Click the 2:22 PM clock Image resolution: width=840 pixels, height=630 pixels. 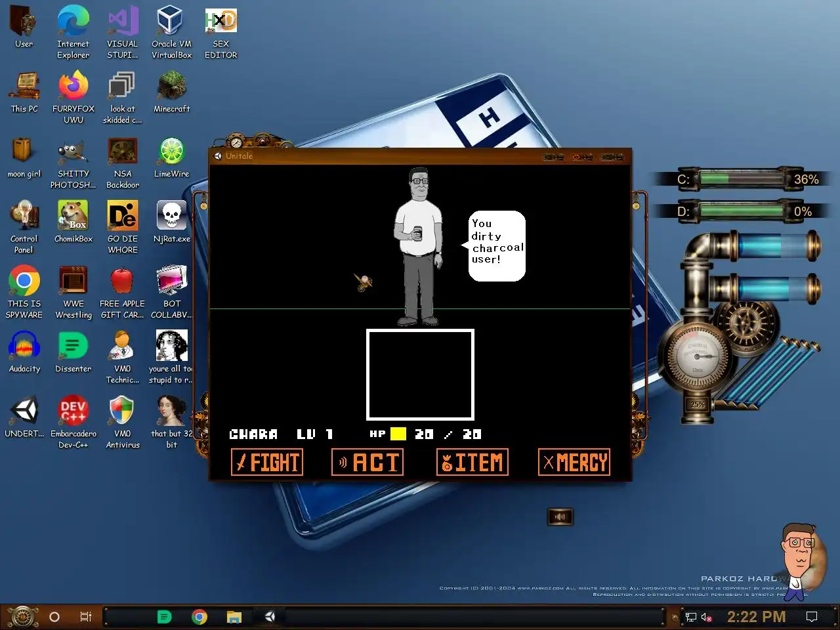[756, 617]
